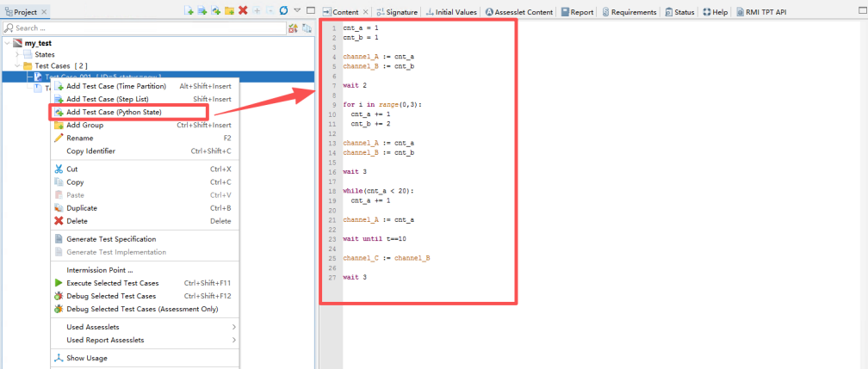Open the Project view menu triangle
This screenshot has width=868, height=369.
pyautogui.click(x=297, y=10)
